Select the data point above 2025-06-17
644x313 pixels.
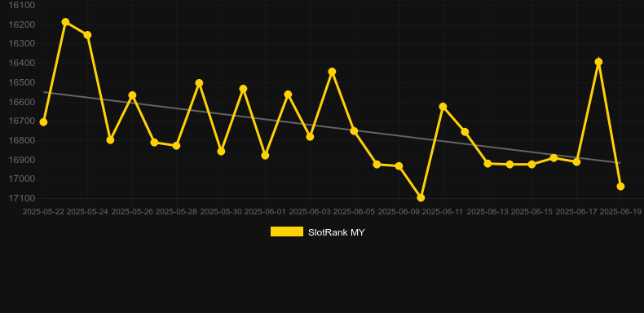click(576, 162)
